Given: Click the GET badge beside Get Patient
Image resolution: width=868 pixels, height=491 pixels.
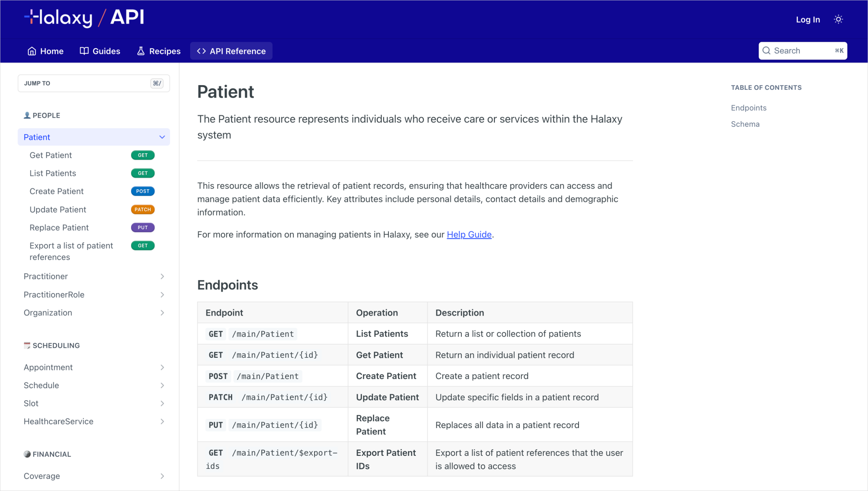Looking at the screenshot, I should [x=143, y=155].
